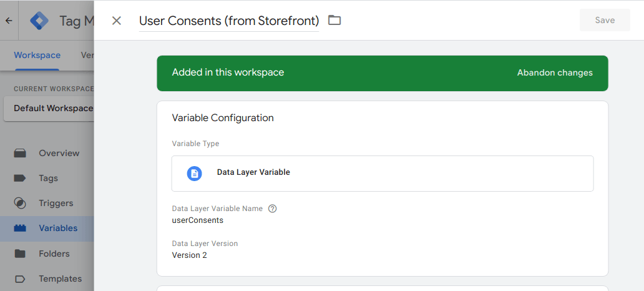Viewport: 644px width, 291px height.
Task: Open the Data Layer Variable type selector
Action: click(x=383, y=174)
